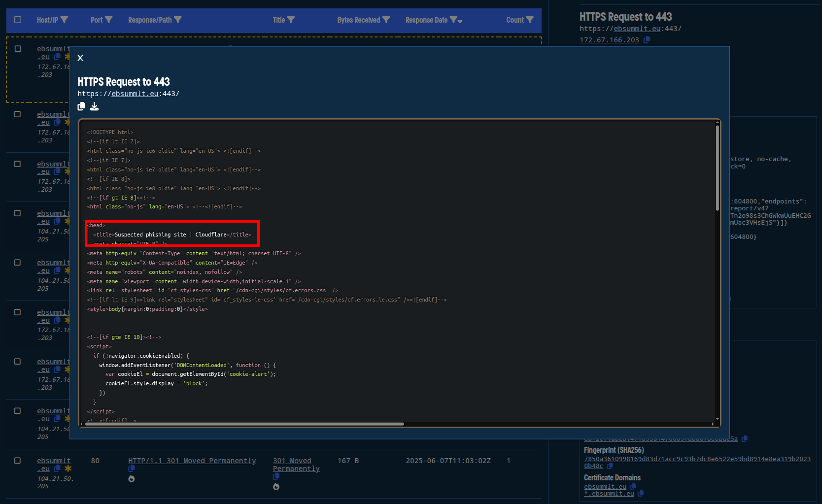822x504 pixels.
Task: Open the Title column filter
Action: click(x=291, y=20)
